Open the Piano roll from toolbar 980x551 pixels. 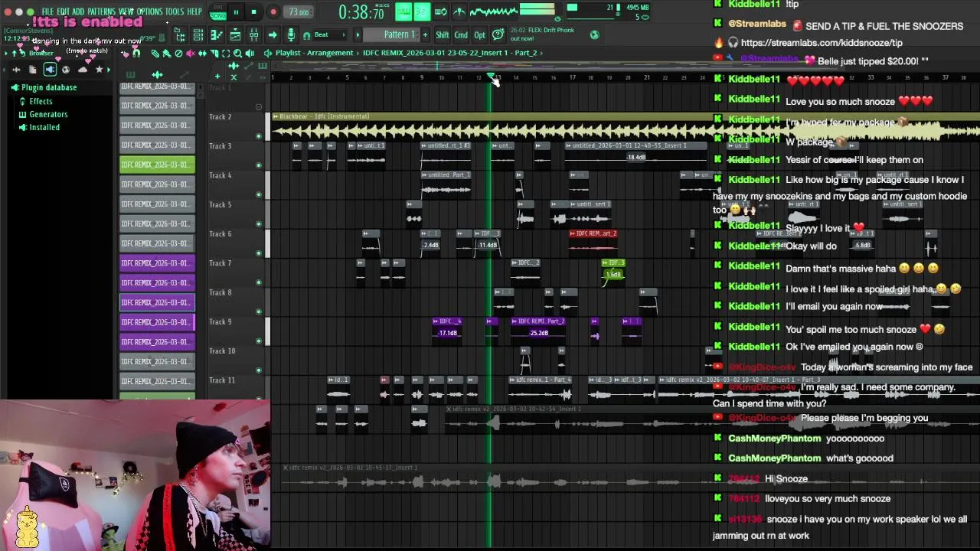pyautogui.click(x=217, y=35)
